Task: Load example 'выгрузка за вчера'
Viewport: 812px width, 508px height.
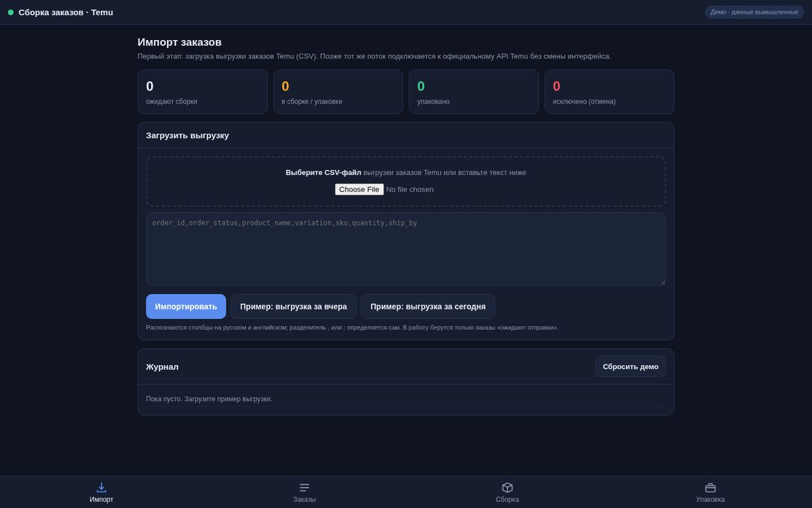Action: (294, 306)
